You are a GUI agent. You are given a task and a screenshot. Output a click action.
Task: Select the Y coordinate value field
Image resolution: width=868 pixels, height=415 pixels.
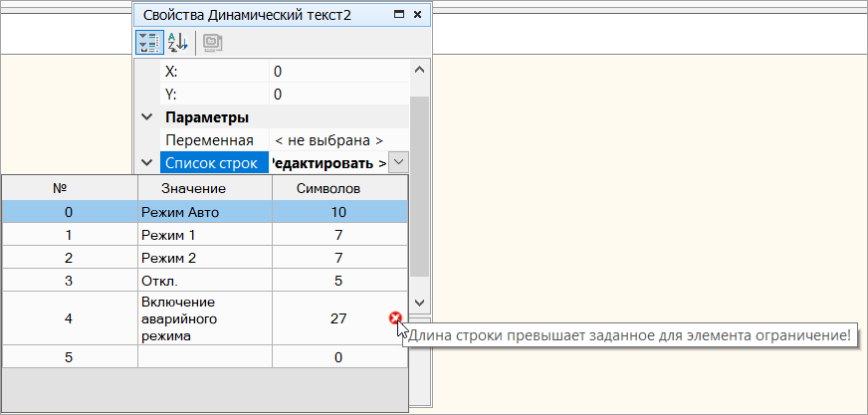[x=338, y=95]
